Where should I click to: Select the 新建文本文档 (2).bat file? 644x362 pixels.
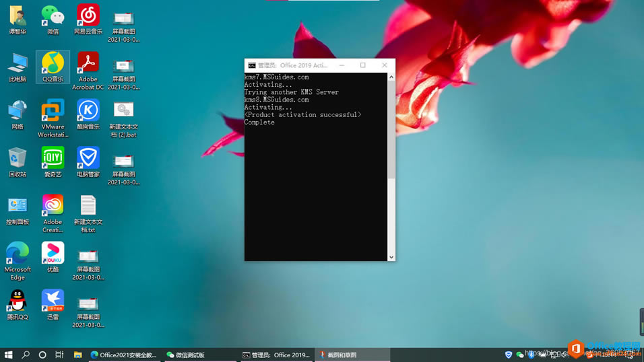[123, 118]
